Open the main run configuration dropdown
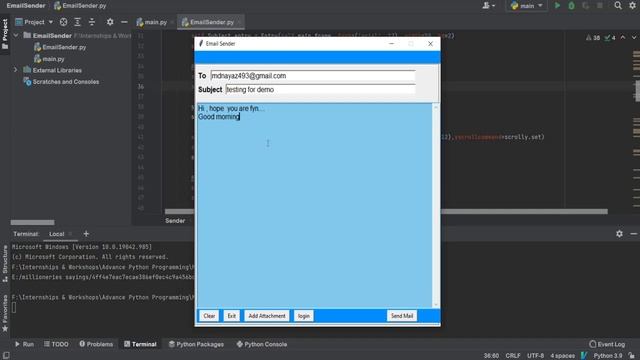The height and width of the screenshot is (360, 640). (x=527, y=6)
